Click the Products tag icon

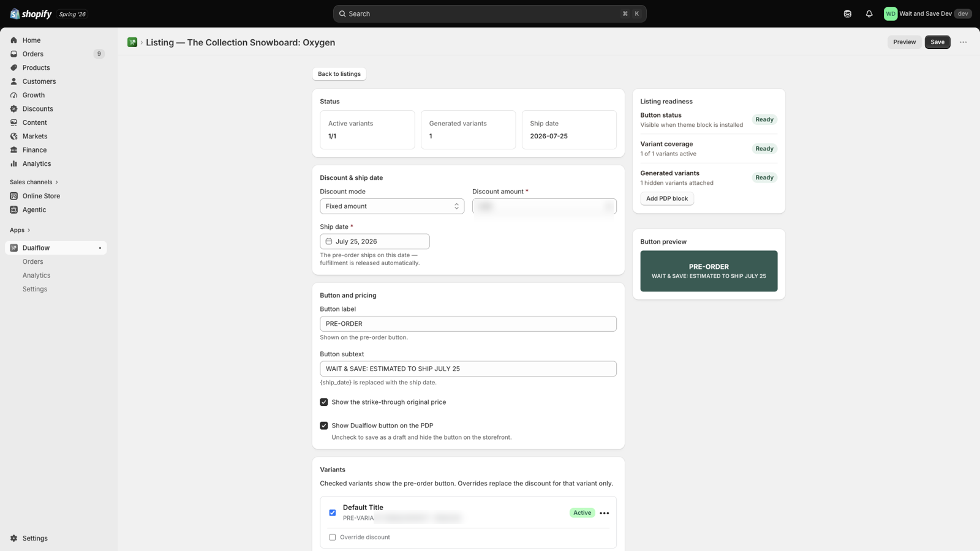pyautogui.click(x=14, y=68)
